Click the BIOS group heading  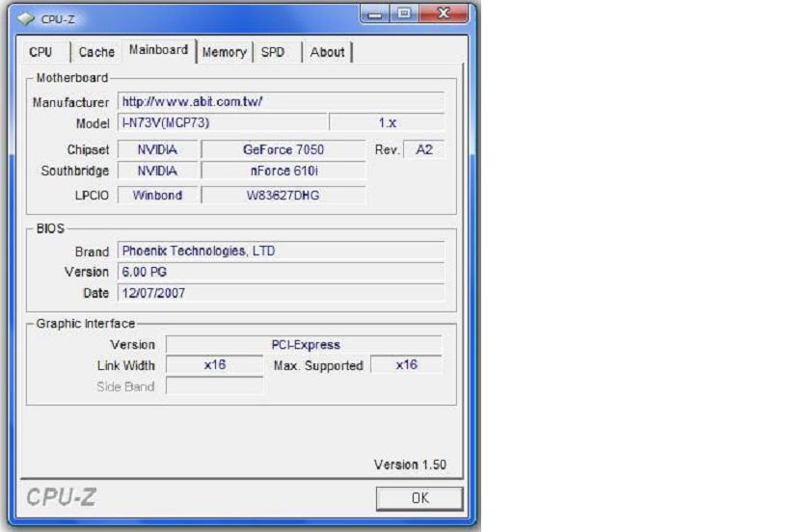point(50,228)
